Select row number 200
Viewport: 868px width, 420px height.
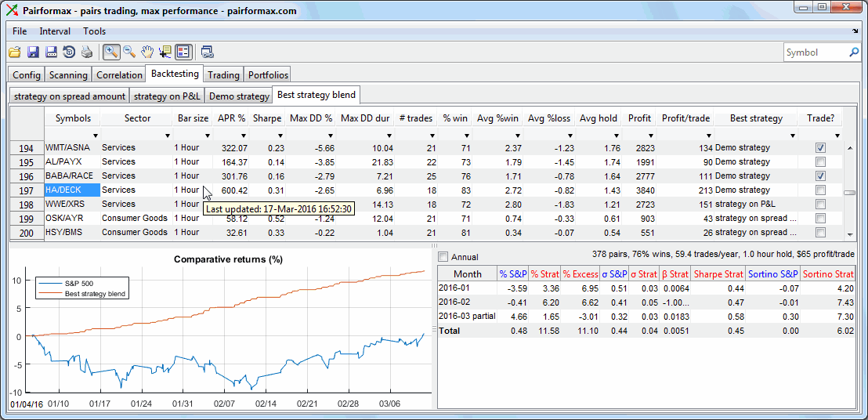pyautogui.click(x=27, y=233)
